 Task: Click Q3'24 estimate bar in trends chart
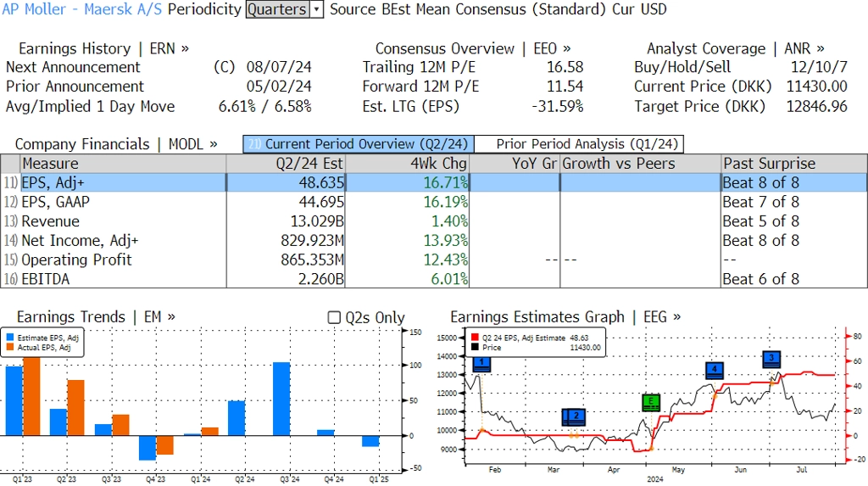(281, 399)
